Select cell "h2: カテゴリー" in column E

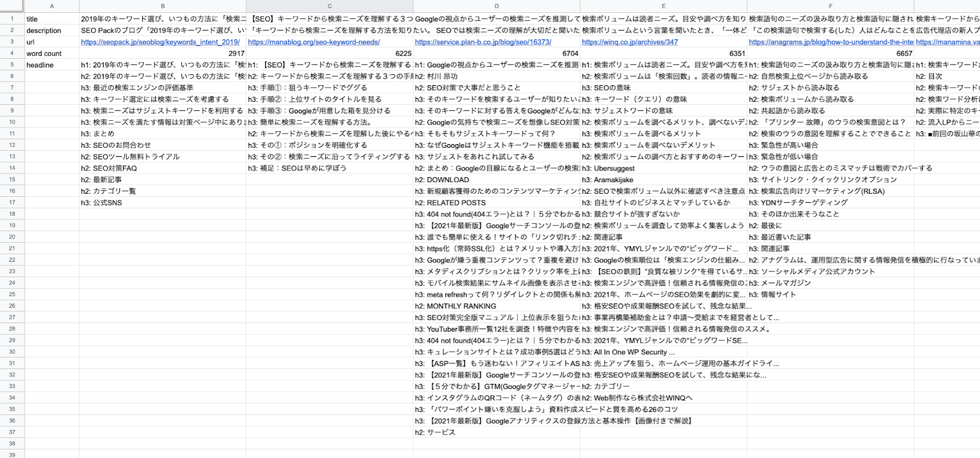663,386
